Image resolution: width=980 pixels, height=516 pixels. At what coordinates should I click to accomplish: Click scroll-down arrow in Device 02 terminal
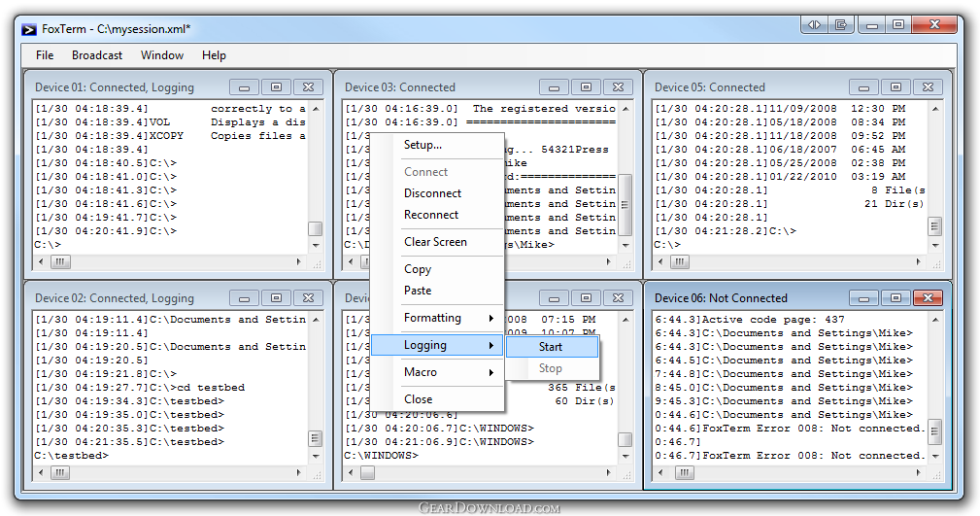(316, 456)
